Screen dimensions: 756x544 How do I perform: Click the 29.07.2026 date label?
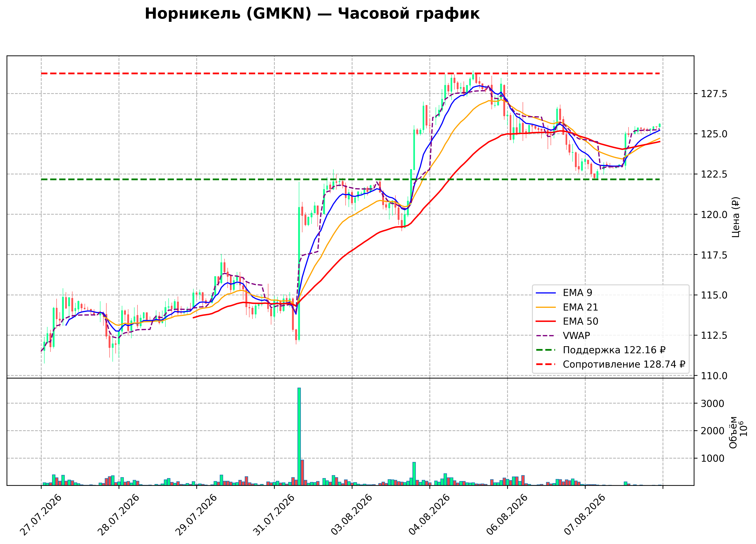coord(196,515)
